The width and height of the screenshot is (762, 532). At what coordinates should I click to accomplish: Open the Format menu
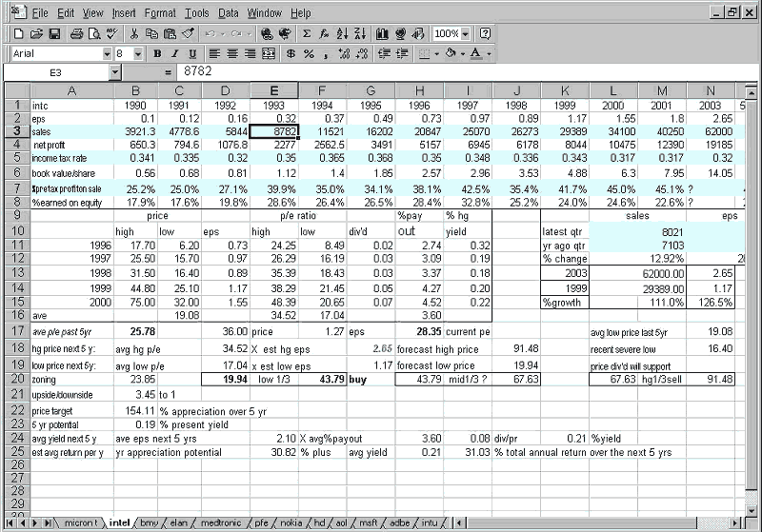(x=160, y=13)
